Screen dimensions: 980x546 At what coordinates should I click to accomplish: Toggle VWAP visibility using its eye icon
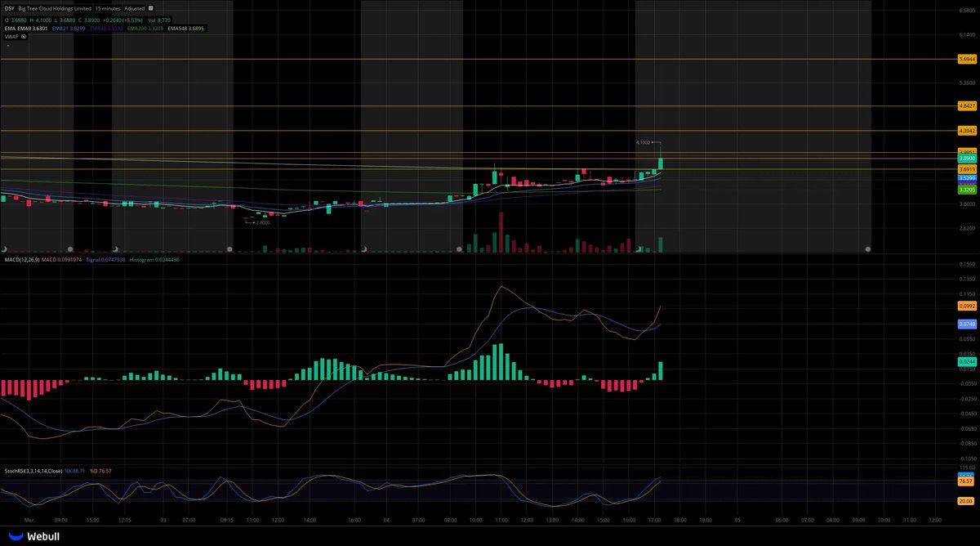[24, 36]
